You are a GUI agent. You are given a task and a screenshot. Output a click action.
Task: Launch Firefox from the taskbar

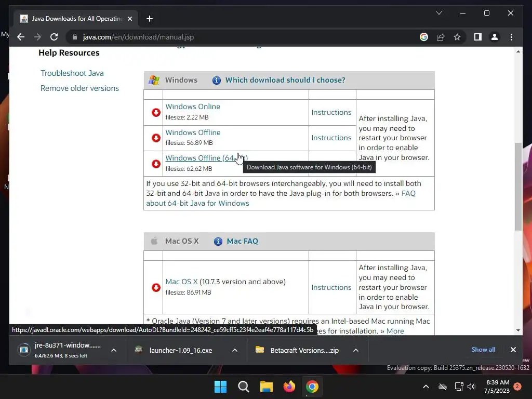pyautogui.click(x=289, y=387)
